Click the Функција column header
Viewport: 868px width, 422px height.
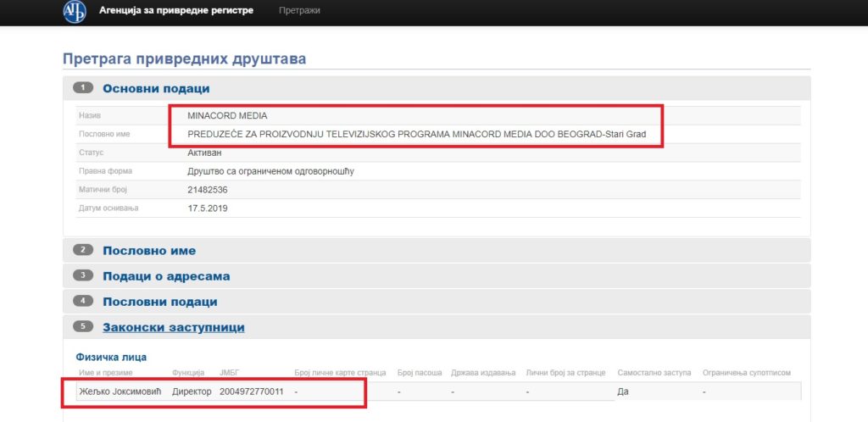click(x=188, y=374)
